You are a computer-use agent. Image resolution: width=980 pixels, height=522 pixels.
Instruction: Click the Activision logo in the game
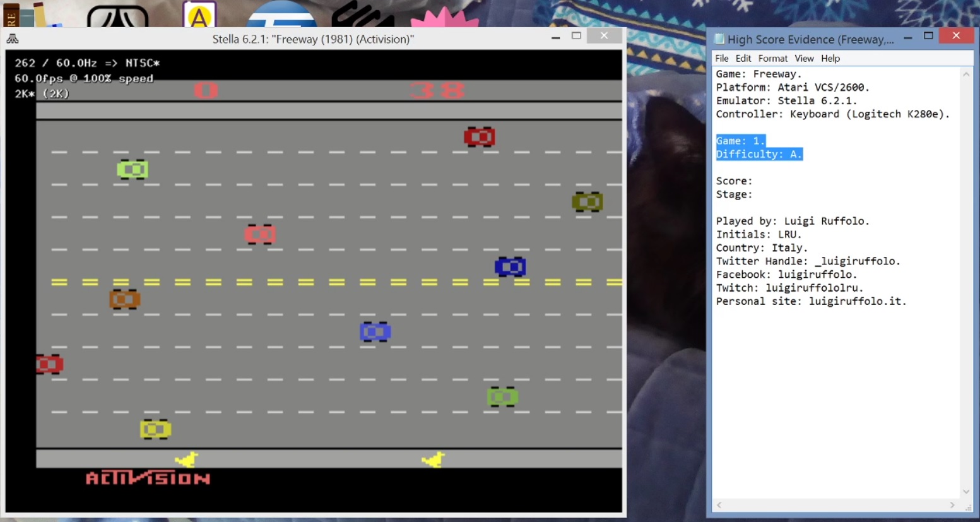148,478
